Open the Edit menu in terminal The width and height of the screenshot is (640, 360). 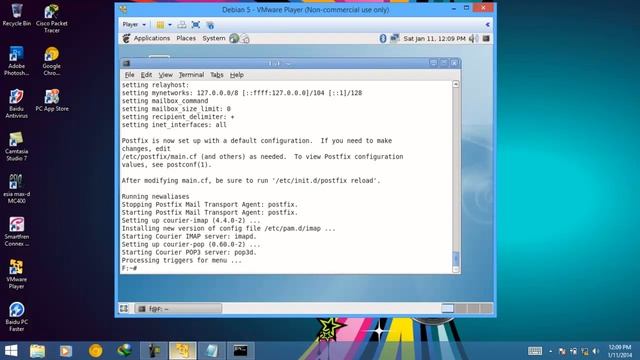146,75
